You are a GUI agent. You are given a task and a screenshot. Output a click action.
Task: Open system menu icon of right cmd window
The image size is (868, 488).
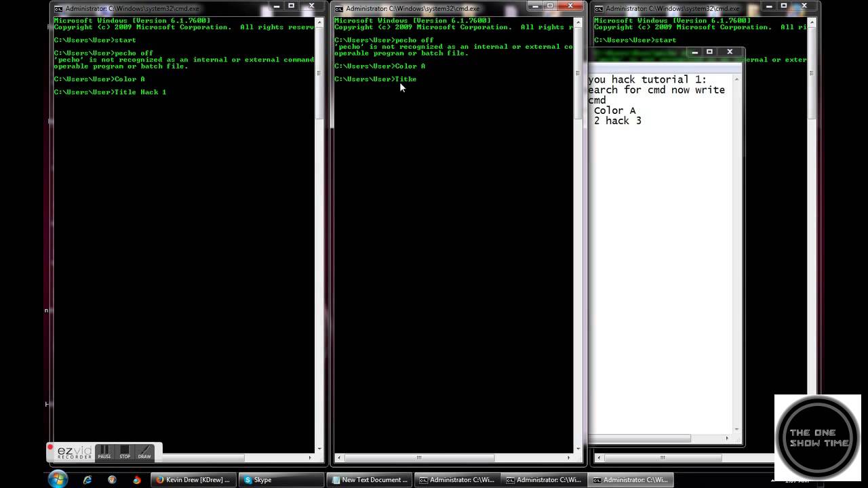[599, 9]
